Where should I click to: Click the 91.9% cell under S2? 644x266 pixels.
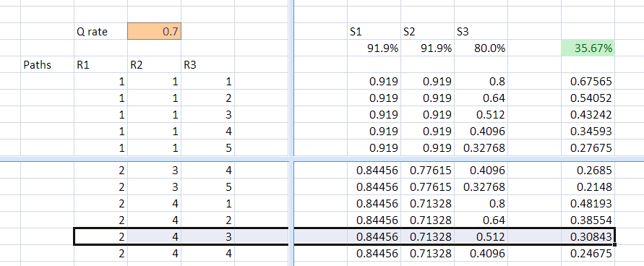click(428, 48)
